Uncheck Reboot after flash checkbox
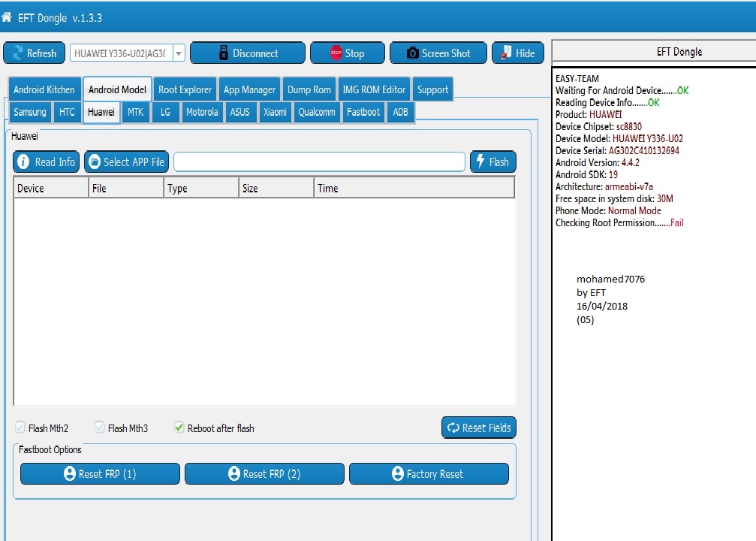This screenshot has width=756, height=541. tap(179, 427)
